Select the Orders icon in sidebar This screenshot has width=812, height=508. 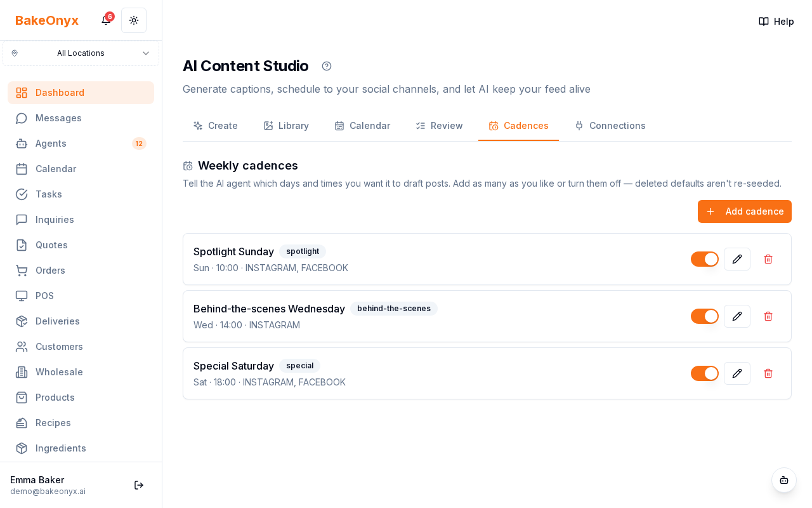pyautogui.click(x=22, y=271)
